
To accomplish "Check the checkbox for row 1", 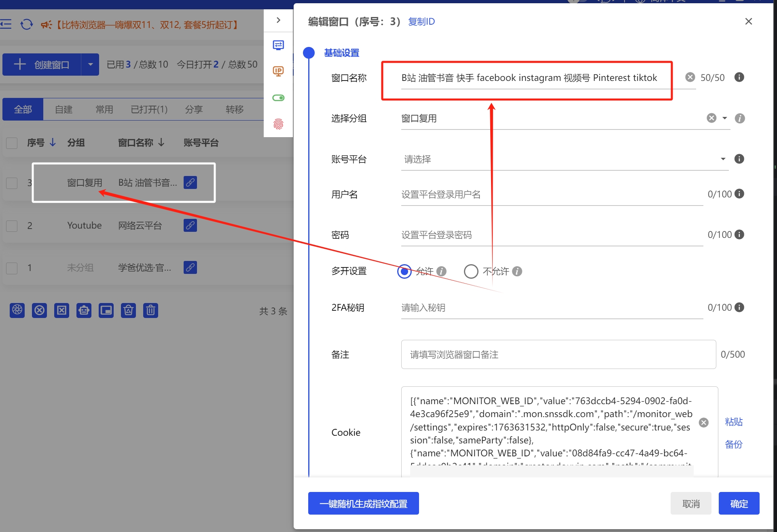I will coord(12,268).
